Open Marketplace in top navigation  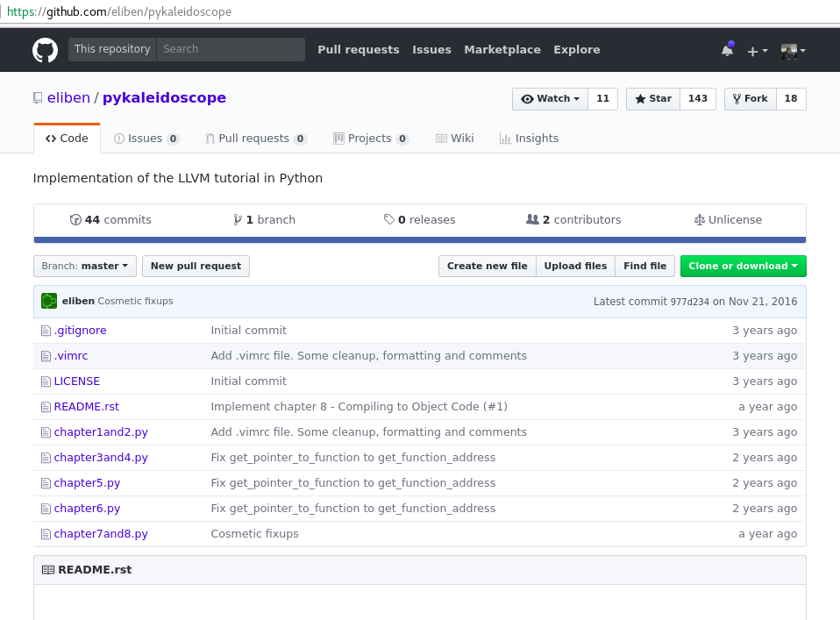[x=502, y=50]
